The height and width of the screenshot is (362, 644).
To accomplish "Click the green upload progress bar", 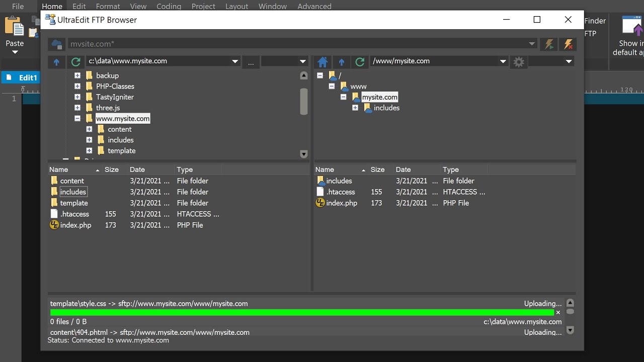I will pos(302,313).
